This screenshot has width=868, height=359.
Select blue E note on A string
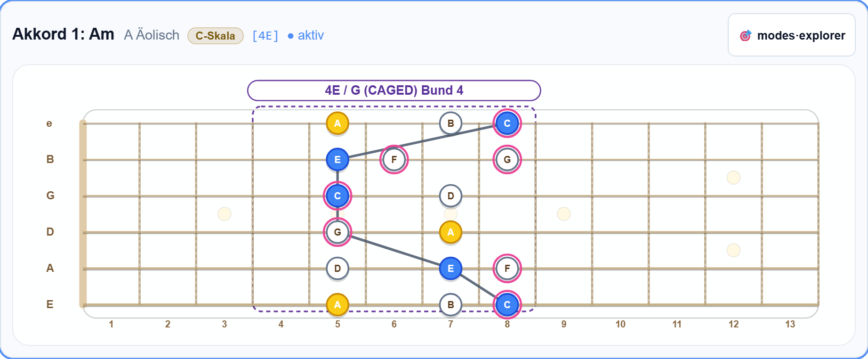[450, 269]
